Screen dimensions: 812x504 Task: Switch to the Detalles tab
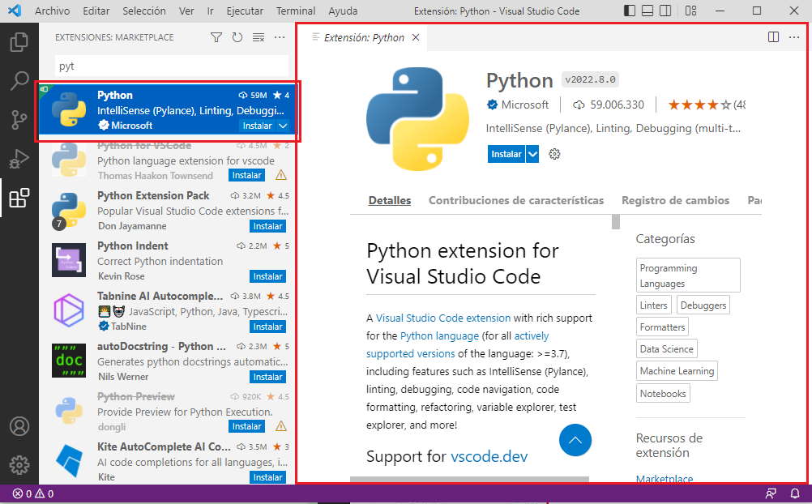(x=390, y=200)
